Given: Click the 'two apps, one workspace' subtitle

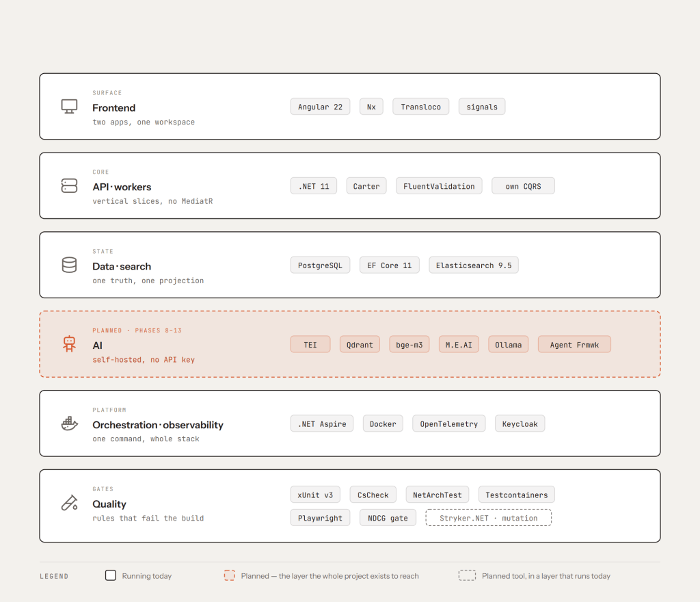Looking at the screenshot, I should click(144, 122).
